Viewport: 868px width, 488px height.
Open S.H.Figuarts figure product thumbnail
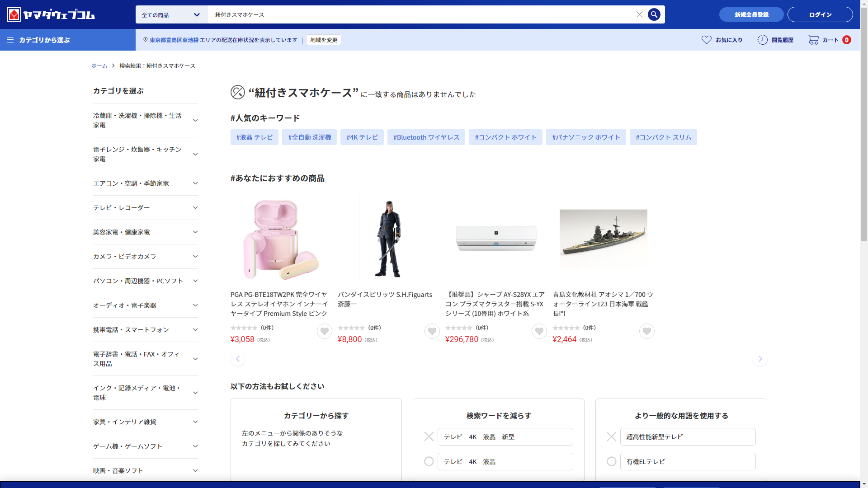(x=388, y=239)
